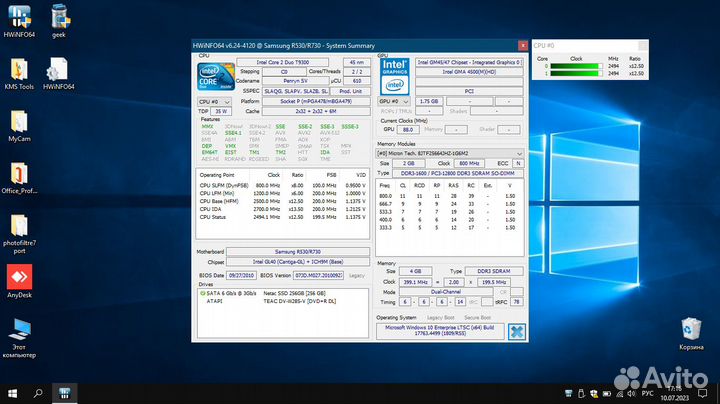The height and width of the screenshot is (404, 720).
Task: Click the blue X close-summary icon
Action: [x=516, y=331]
